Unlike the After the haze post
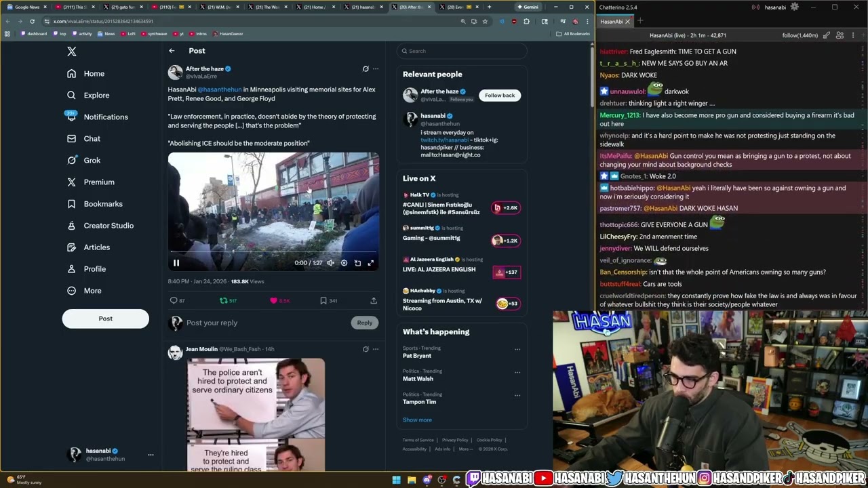This screenshot has width=868, height=488. pyautogui.click(x=274, y=300)
